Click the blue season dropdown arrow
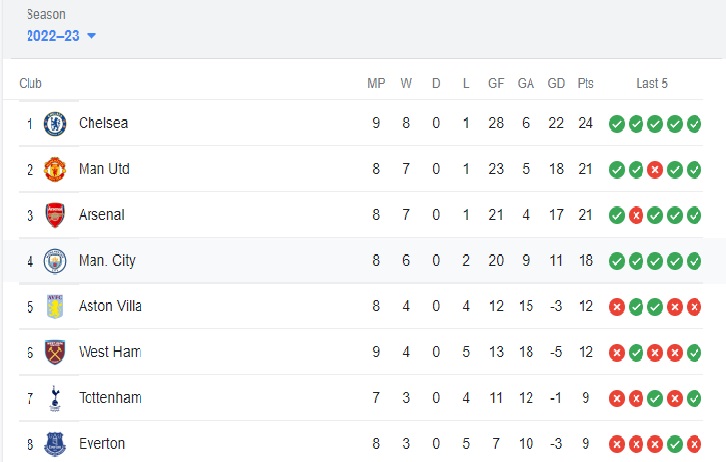726x462 pixels. tap(91, 36)
